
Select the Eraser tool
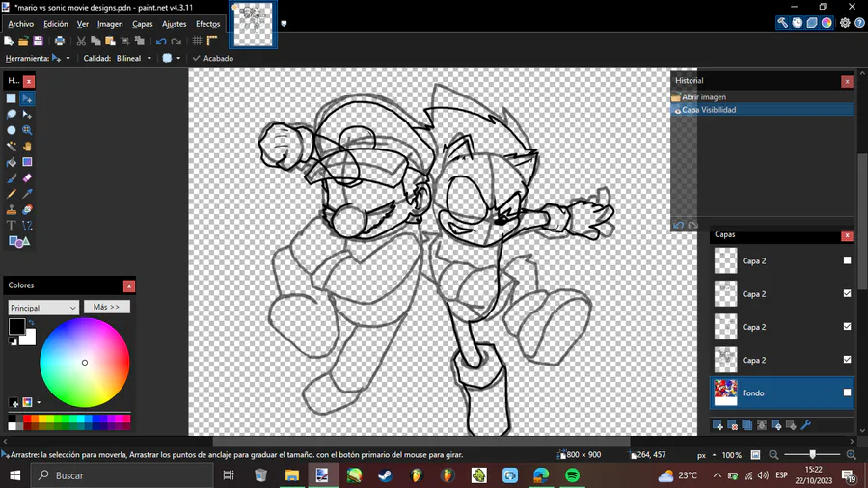27,178
